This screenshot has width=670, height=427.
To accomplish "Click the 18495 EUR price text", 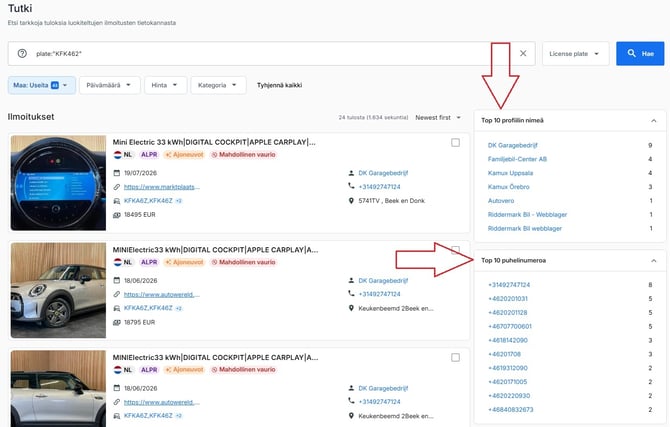I will (140, 215).
